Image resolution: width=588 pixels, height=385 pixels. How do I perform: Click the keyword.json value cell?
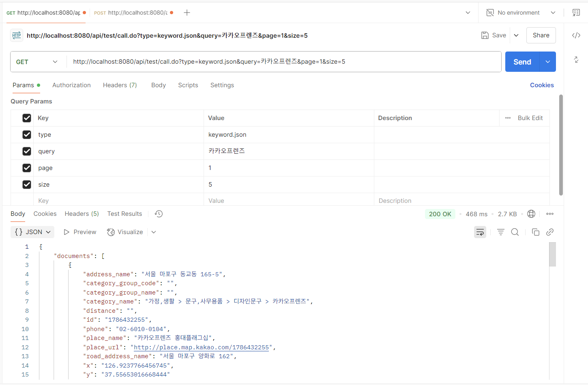pos(289,135)
